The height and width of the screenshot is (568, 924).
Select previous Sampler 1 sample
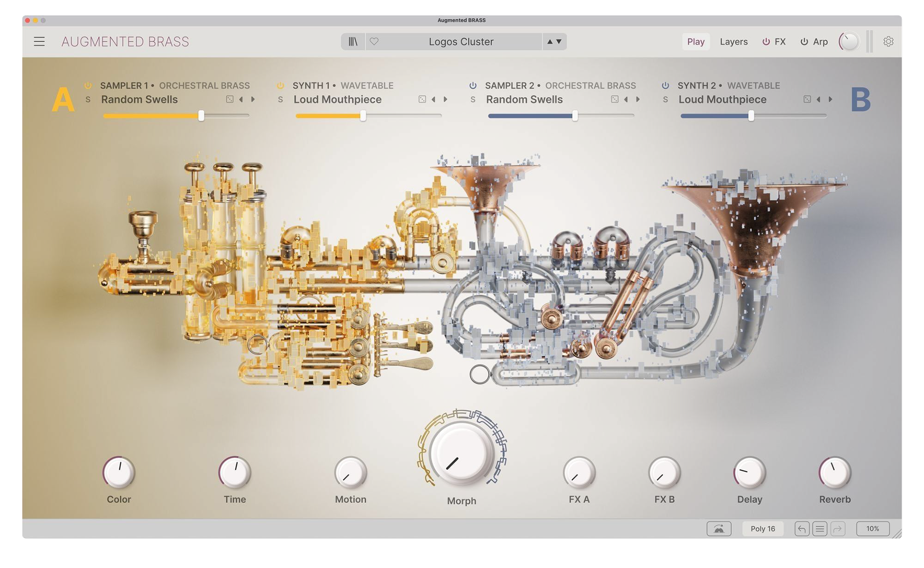pyautogui.click(x=241, y=99)
